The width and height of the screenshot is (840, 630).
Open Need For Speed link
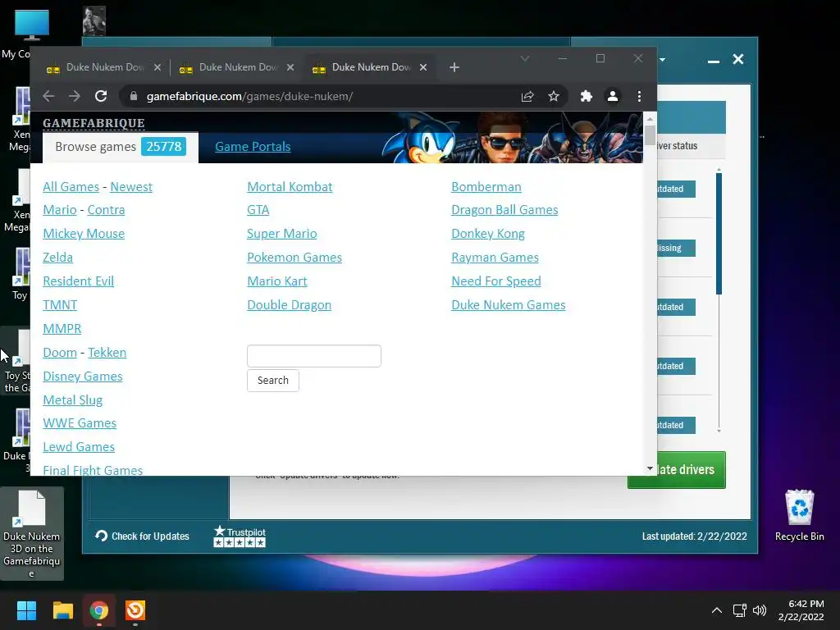click(496, 281)
